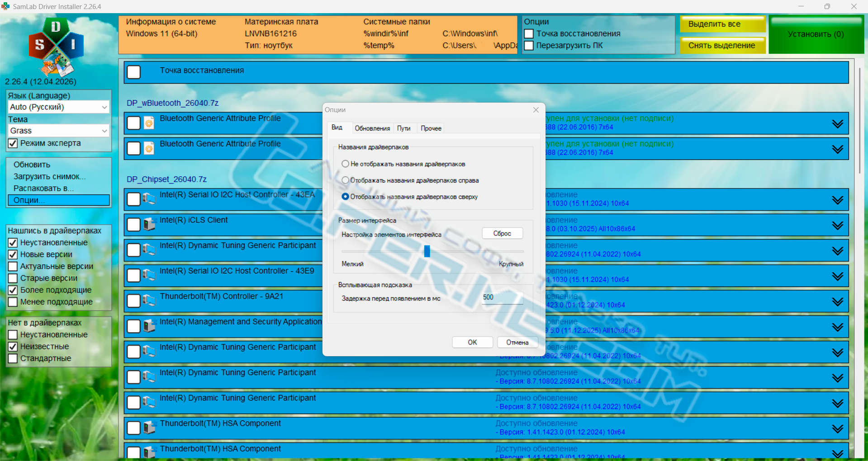The height and width of the screenshot is (461, 868).
Task: Click the version text 2.26.4 (12.04.2026)
Action: (41, 82)
